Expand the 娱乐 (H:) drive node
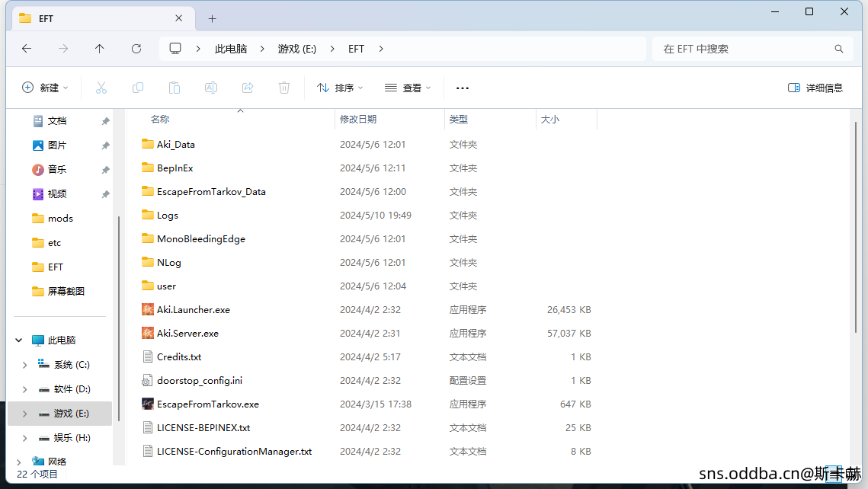This screenshot has height=489, width=868. pos(25,437)
